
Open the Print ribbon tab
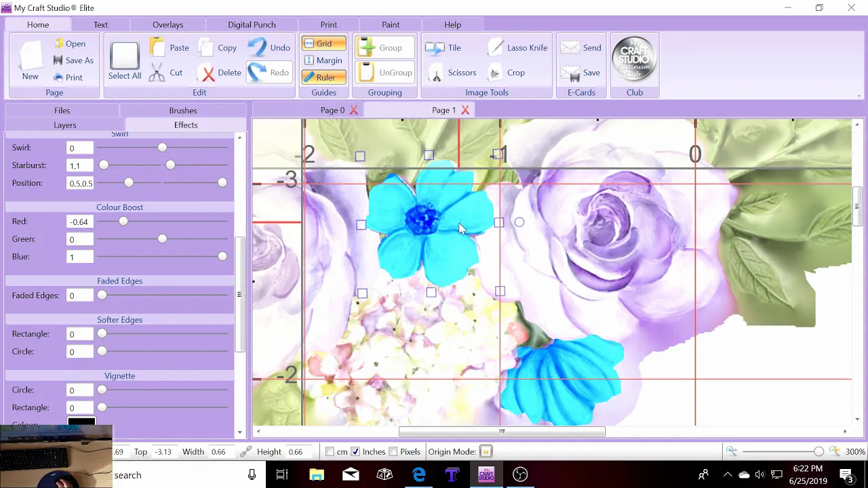[x=329, y=24]
